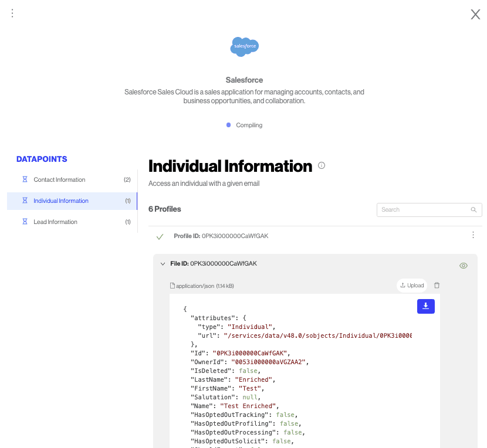Click the hourglass icon beside Contact Information
The image size is (487, 448).
point(25,179)
